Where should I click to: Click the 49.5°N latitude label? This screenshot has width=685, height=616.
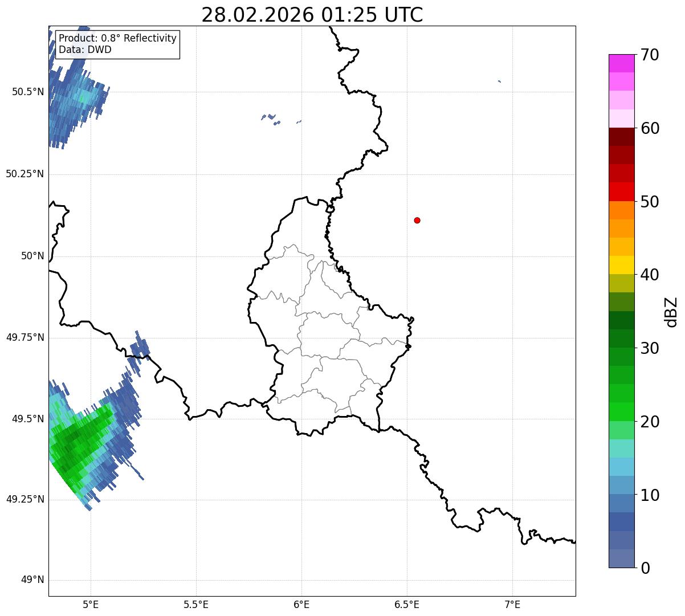(x=27, y=419)
